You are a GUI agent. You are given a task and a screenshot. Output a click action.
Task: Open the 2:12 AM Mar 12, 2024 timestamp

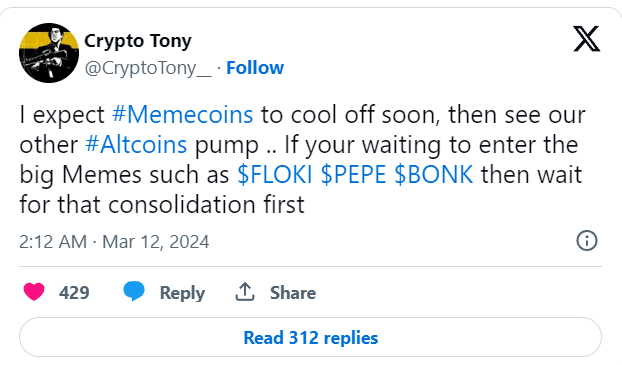pos(114,242)
